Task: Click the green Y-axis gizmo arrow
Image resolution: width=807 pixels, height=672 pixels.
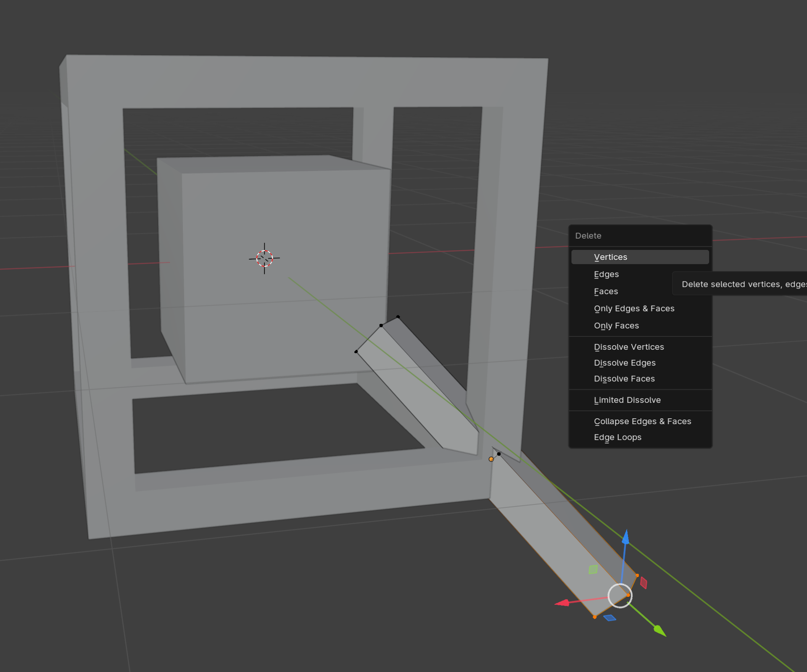Action: [x=659, y=630]
